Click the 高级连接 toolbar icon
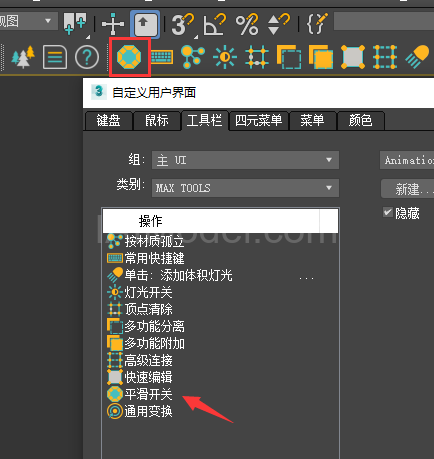Screen dimensions: 434x459 pos(385,57)
